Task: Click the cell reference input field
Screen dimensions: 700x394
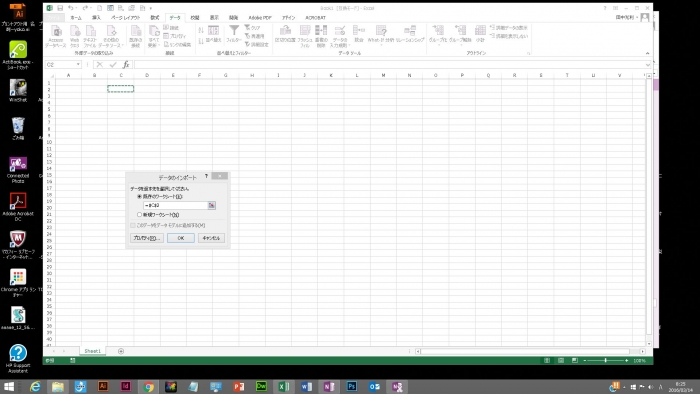Action: [175, 205]
